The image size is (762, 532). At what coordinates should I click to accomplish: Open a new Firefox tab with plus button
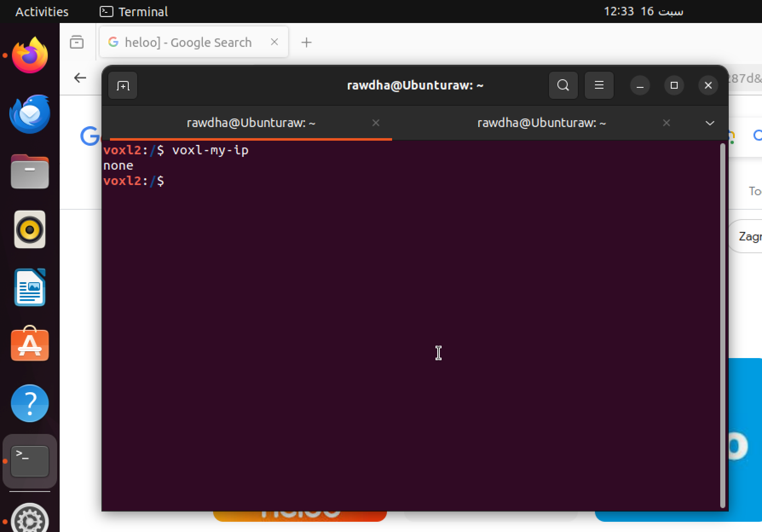(x=306, y=42)
